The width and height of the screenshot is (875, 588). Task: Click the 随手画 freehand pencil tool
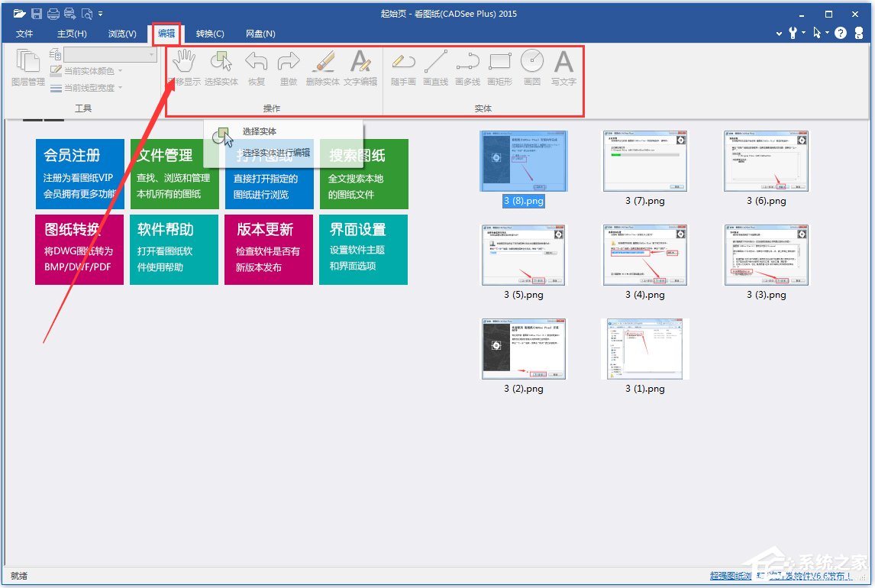click(403, 67)
